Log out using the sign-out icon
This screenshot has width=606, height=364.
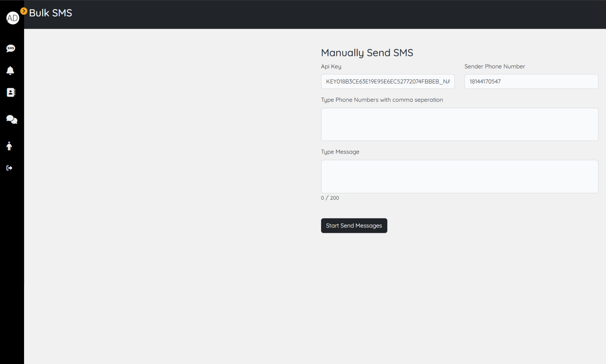[10, 168]
